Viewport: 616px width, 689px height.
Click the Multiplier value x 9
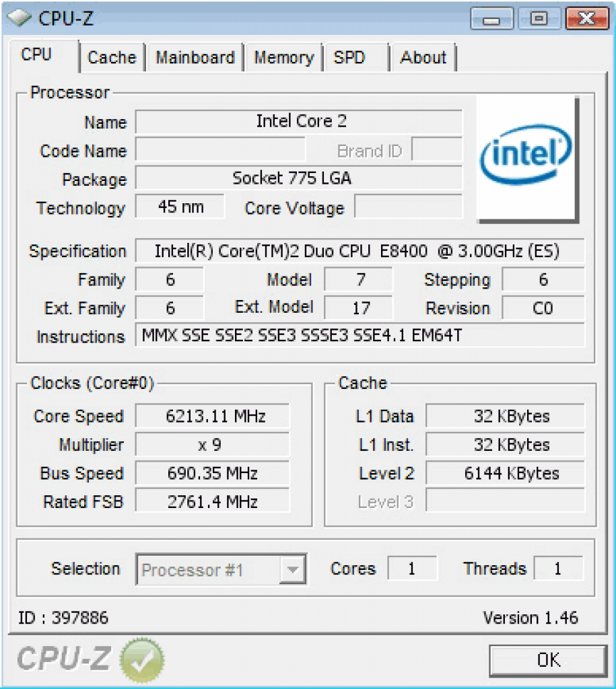pyautogui.click(x=213, y=445)
